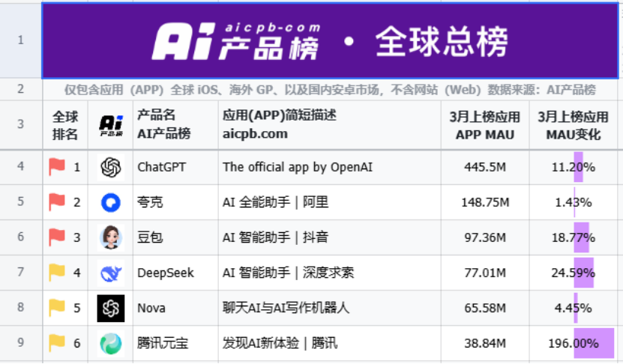Click the yellow flag beside rank 5
623x364 pixels.
(x=57, y=308)
